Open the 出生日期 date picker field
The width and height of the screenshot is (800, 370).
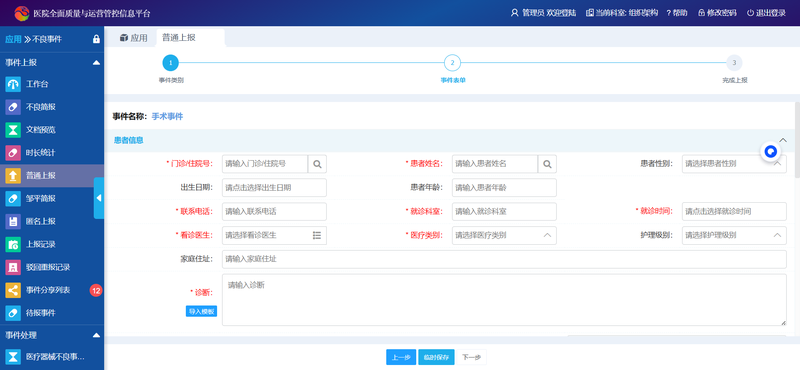[274, 188]
